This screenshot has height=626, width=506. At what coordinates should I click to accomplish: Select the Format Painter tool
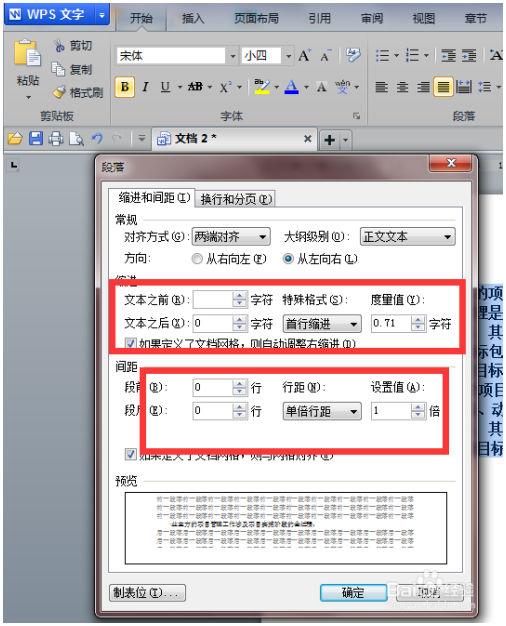coord(79,93)
